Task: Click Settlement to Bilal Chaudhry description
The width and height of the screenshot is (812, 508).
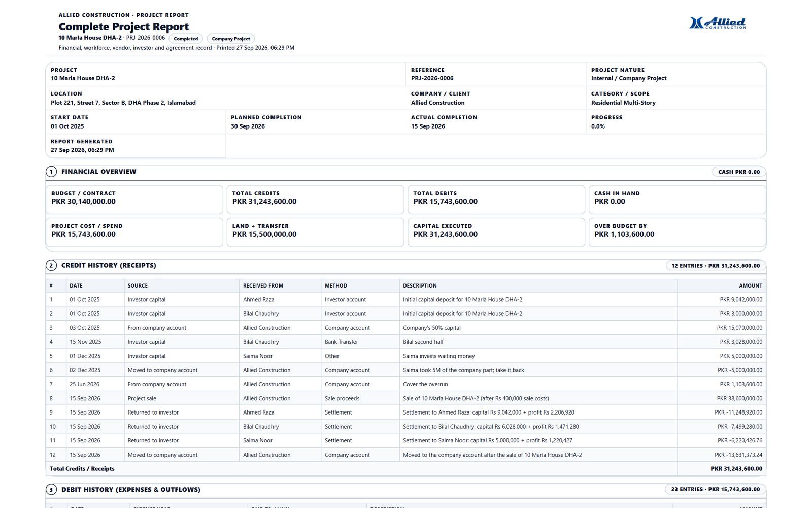Action: point(491,427)
